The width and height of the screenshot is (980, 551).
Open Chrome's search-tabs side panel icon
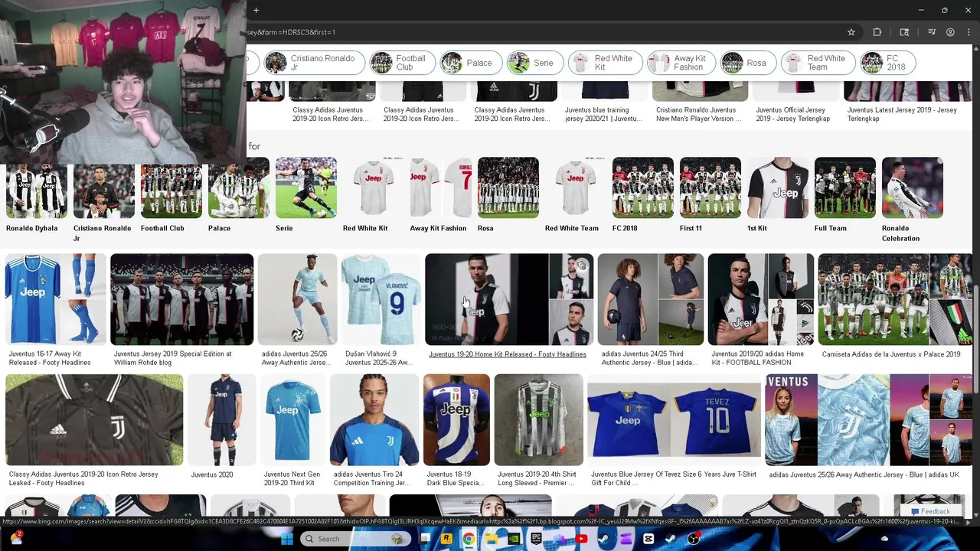[x=904, y=32]
